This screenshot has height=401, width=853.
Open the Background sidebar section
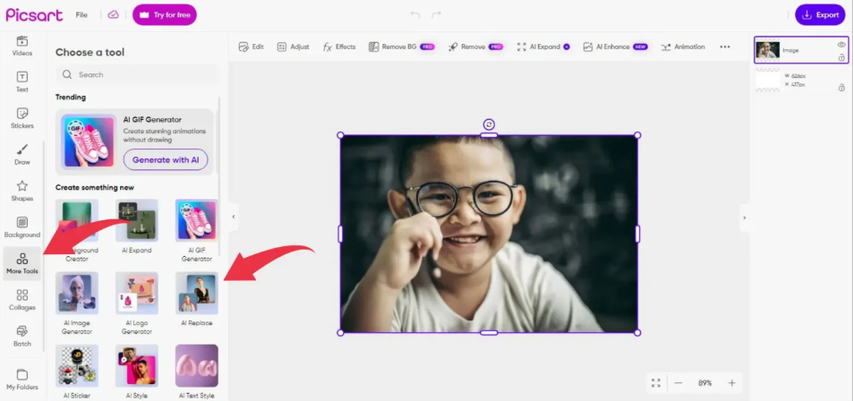(22, 227)
